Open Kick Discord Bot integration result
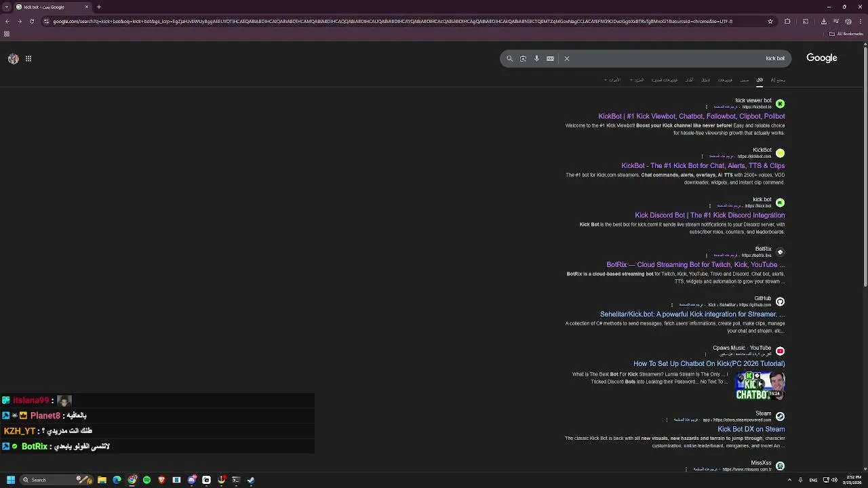Viewport: 868px width, 488px height. coord(710,216)
